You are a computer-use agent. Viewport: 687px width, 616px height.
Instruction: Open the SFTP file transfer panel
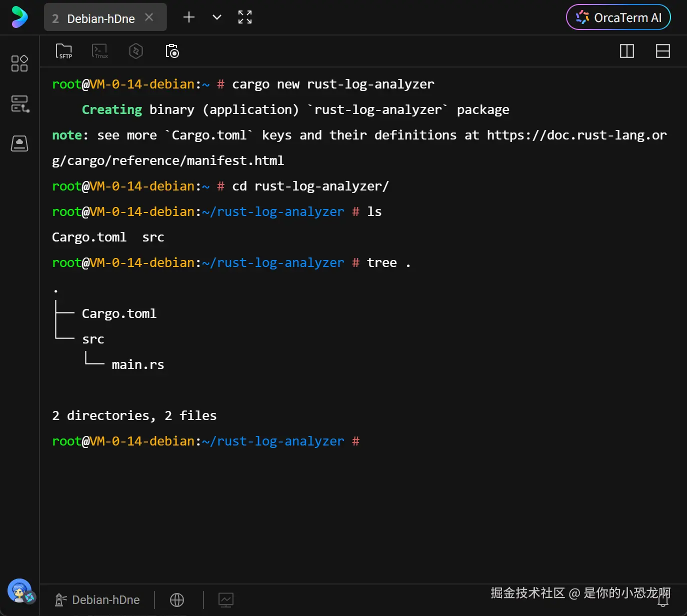[x=64, y=51]
